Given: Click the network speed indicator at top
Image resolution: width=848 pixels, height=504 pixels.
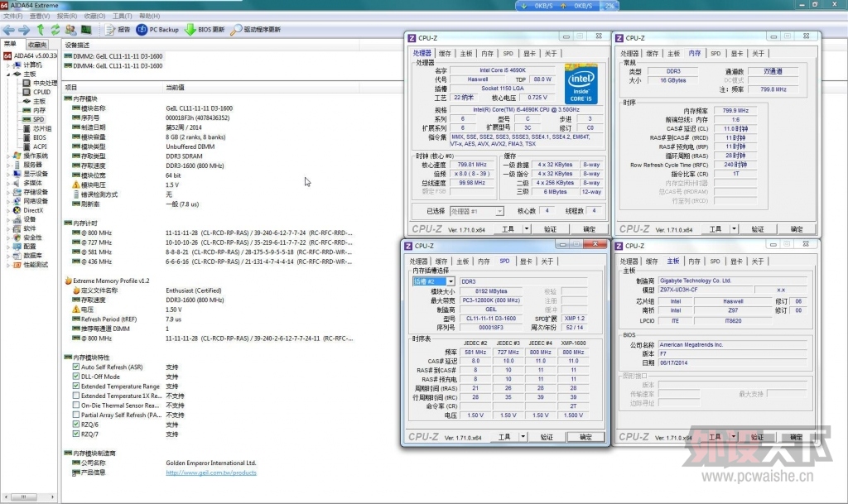Looking at the screenshot, I should pyautogui.click(x=566, y=6).
